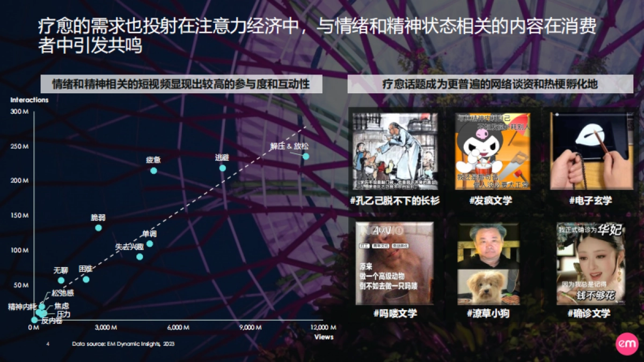This screenshot has height=362, width=644.
Task: Select the 疲惫 data point on the chart
Action: [155, 171]
